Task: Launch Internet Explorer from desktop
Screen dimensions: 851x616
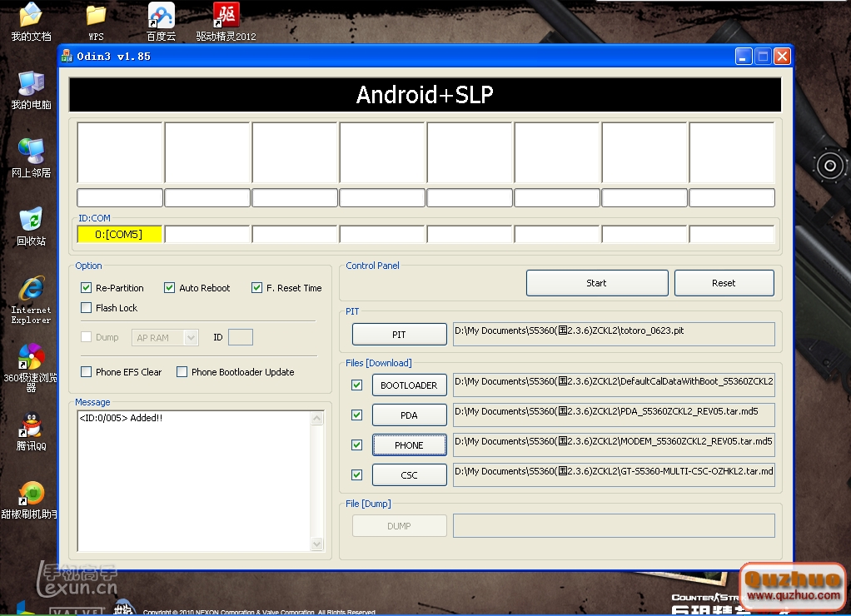Action: pos(31,290)
